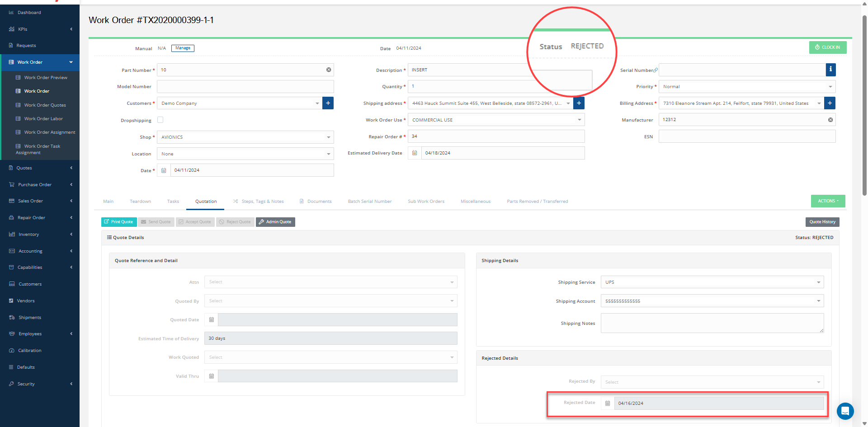
Task: Open calendar icon for Estimated Delivery Date
Action: click(415, 153)
